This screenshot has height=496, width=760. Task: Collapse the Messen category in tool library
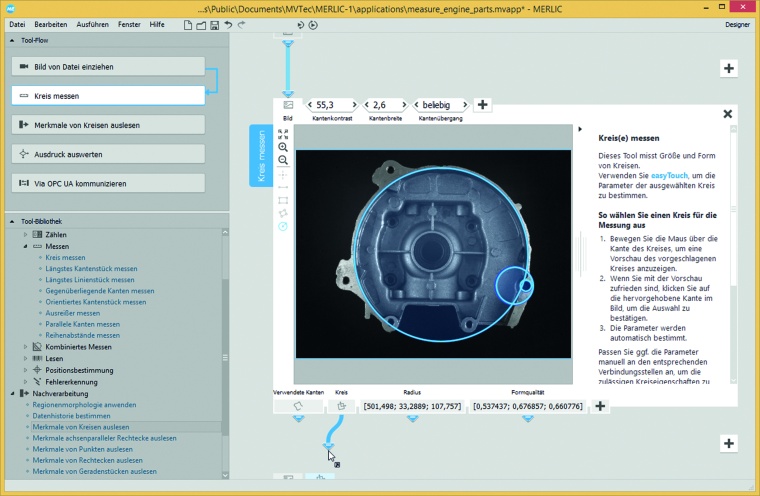(24, 246)
